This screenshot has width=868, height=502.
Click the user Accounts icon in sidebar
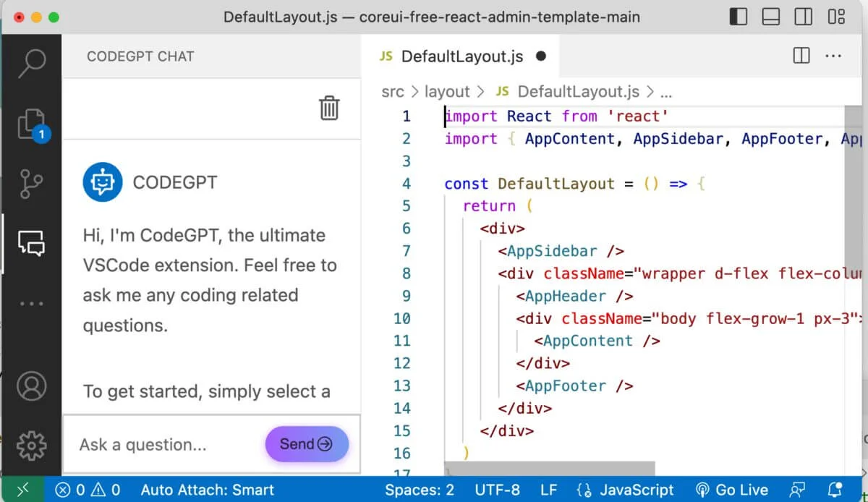[32, 386]
